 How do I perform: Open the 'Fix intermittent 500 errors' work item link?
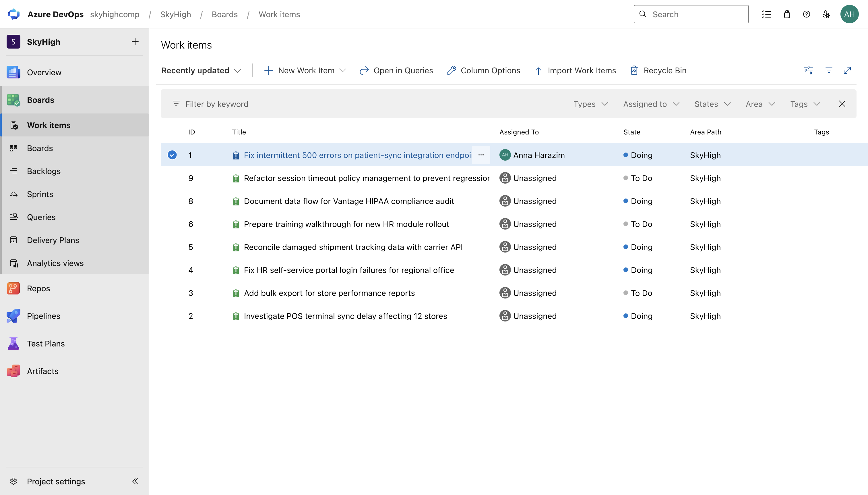pos(358,155)
